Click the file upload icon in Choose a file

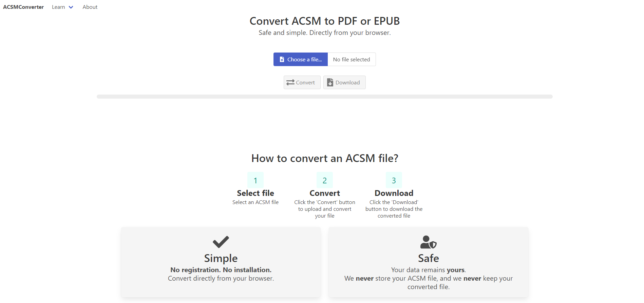282,60
